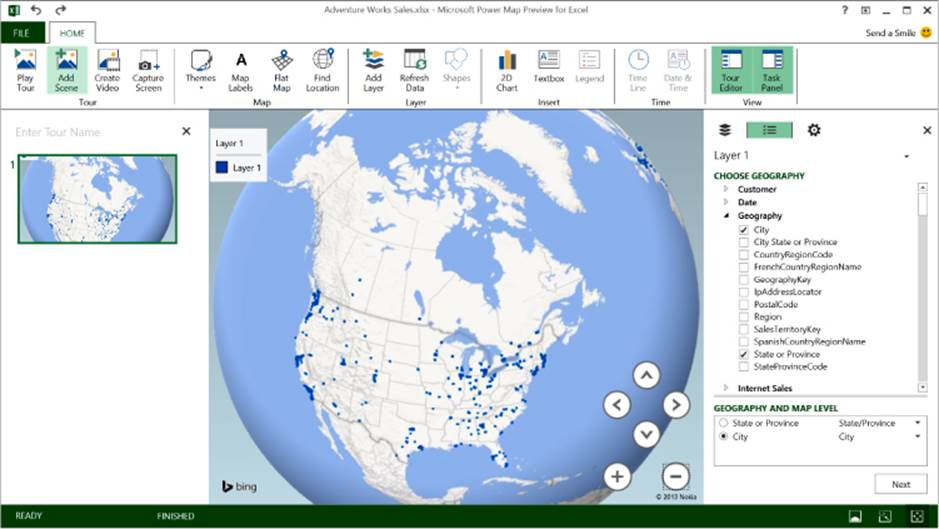This screenshot has width=939, height=529.
Task: Switch to Flat Map view
Action: 281,71
